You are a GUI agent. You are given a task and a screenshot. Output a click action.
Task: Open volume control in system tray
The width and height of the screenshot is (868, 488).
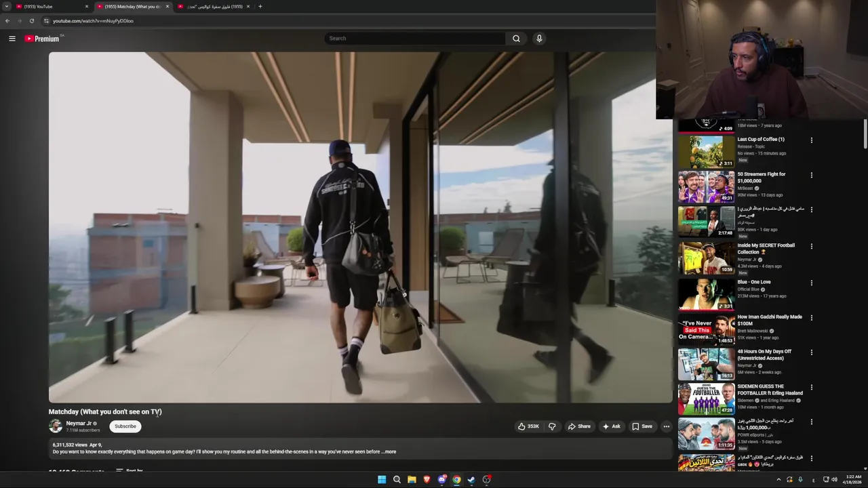point(834,480)
